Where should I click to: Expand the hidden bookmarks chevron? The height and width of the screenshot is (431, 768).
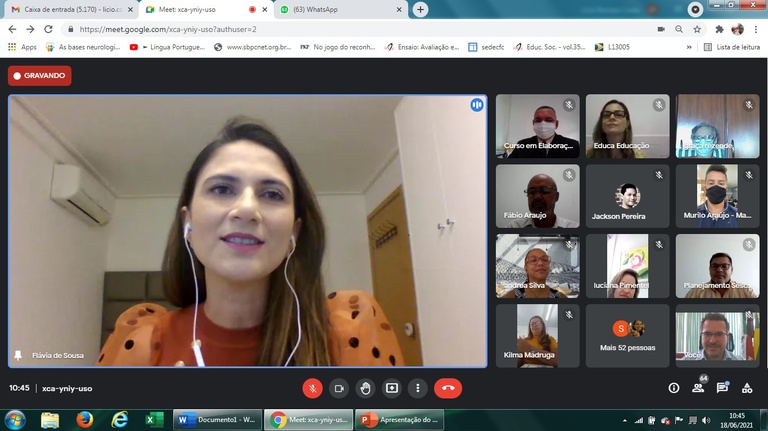pyautogui.click(x=688, y=47)
